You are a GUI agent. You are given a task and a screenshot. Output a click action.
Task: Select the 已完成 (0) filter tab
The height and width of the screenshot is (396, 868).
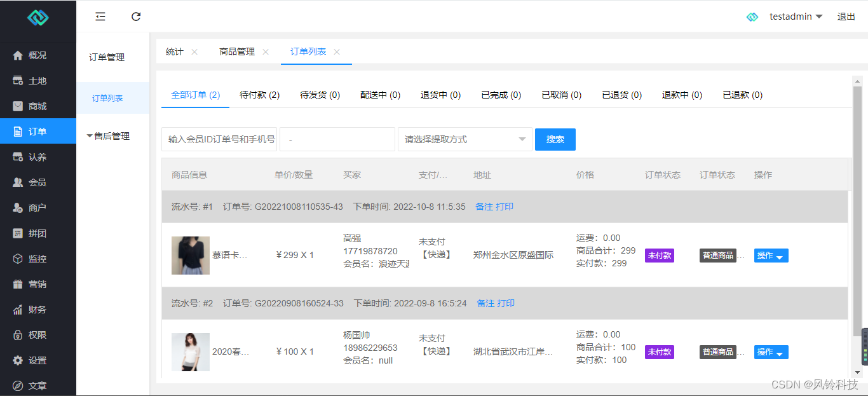tap(501, 95)
